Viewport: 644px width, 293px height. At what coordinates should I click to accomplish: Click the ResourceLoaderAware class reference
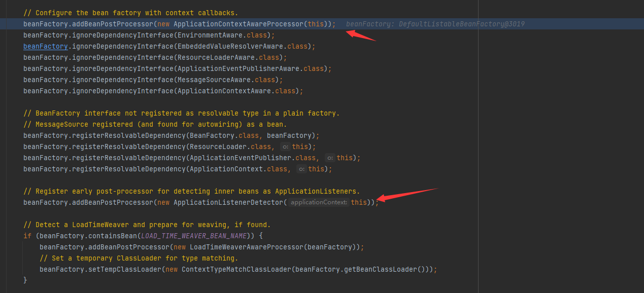click(x=216, y=57)
